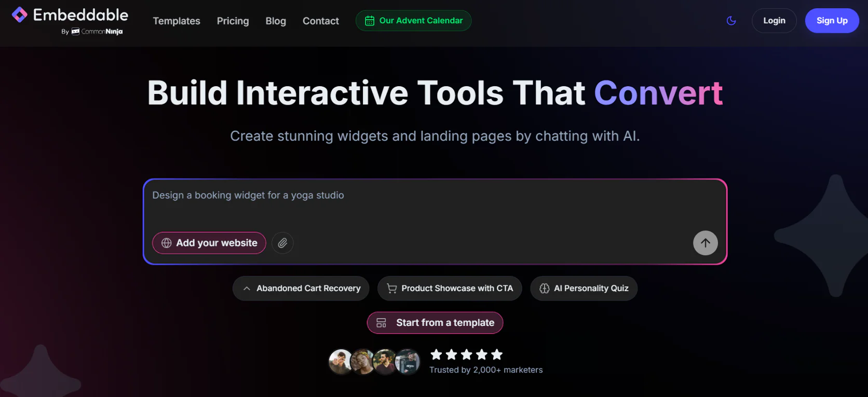Click the shopping cart icon on Product Showcase
Screen dimensions: 868x397
pyautogui.click(x=392, y=289)
